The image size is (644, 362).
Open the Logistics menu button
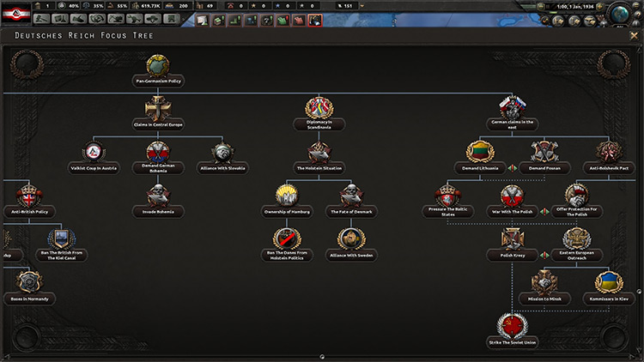pyautogui.click(x=171, y=19)
